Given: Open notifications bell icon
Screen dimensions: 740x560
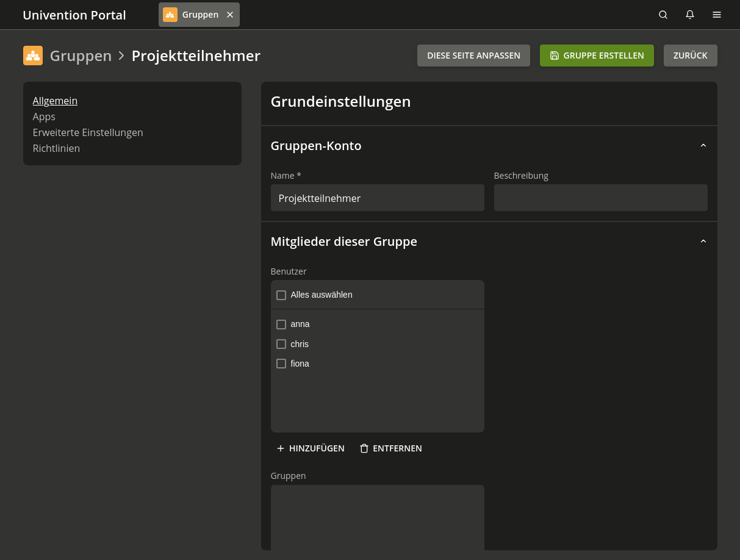Looking at the screenshot, I should coord(690,15).
